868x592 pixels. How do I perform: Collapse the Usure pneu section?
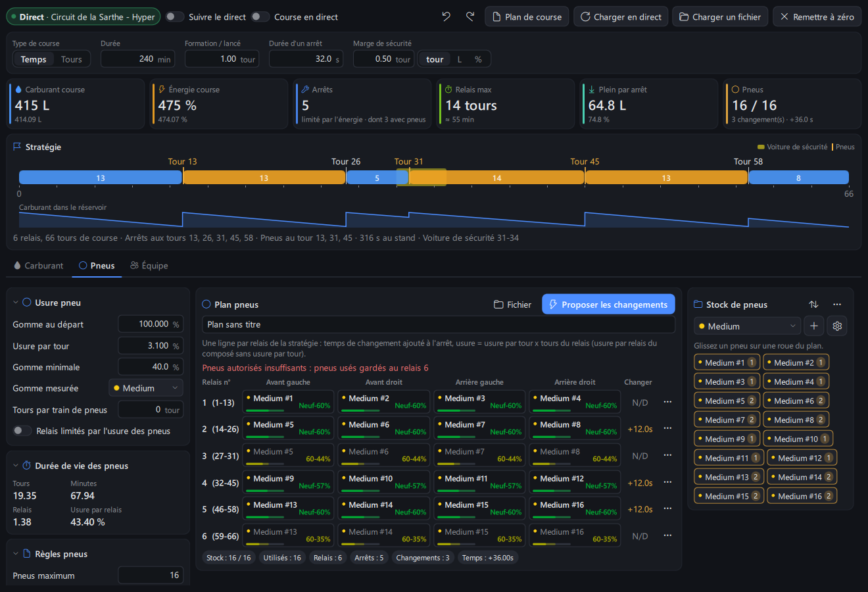coord(16,303)
